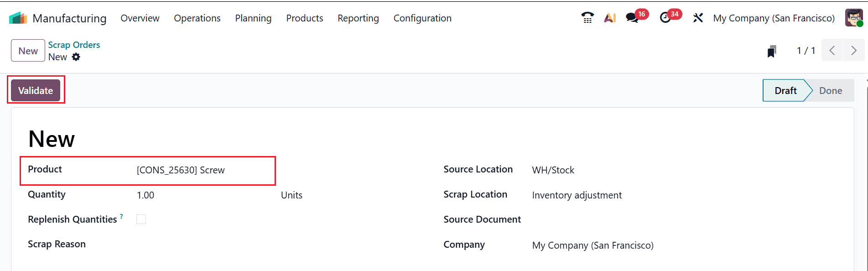Click the Validate button

click(36, 90)
